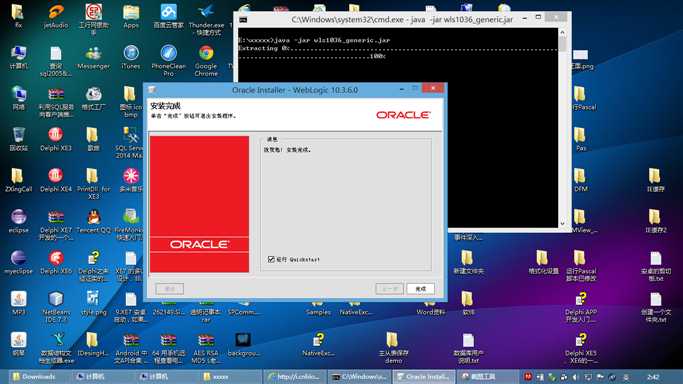Switch to Oracle Install taskbar button
This screenshot has width=683, height=384.
pyautogui.click(x=424, y=377)
